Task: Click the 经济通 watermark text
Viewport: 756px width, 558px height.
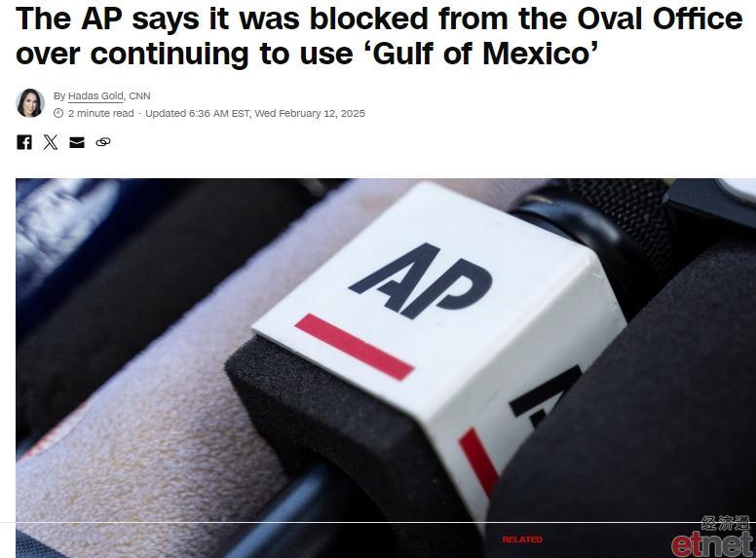Action: (726, 523)
